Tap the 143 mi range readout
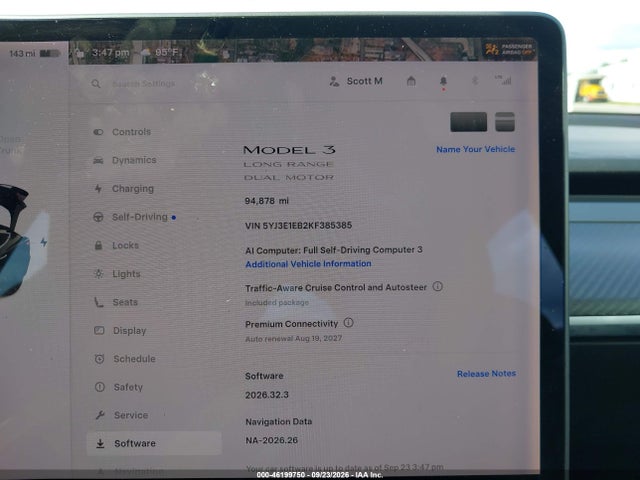640x480 pixels. 22,53
